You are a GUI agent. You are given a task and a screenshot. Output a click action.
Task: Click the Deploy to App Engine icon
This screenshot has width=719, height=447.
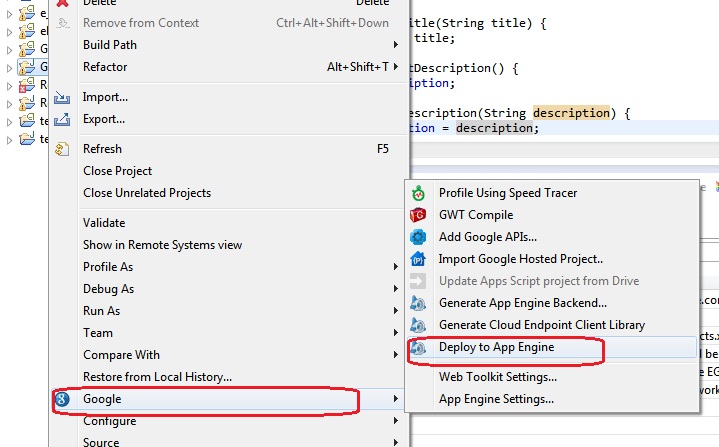coord(419,348)
